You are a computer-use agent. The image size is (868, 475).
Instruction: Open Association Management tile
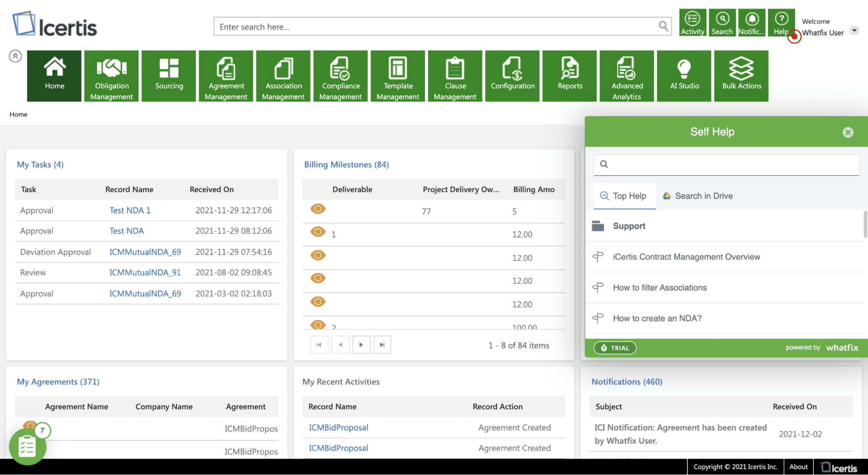click(283, 76)
